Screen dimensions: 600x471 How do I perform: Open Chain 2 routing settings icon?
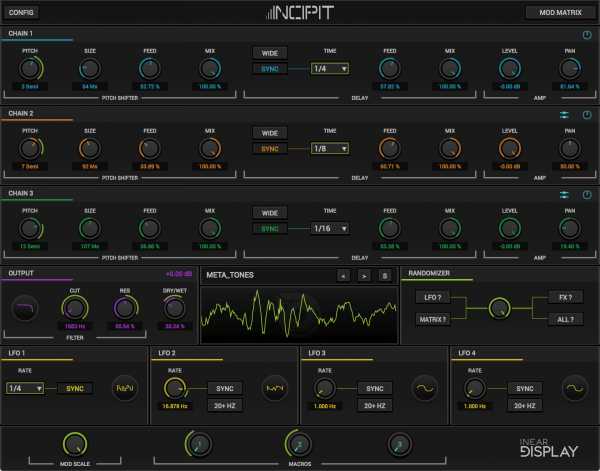point(564,115)
